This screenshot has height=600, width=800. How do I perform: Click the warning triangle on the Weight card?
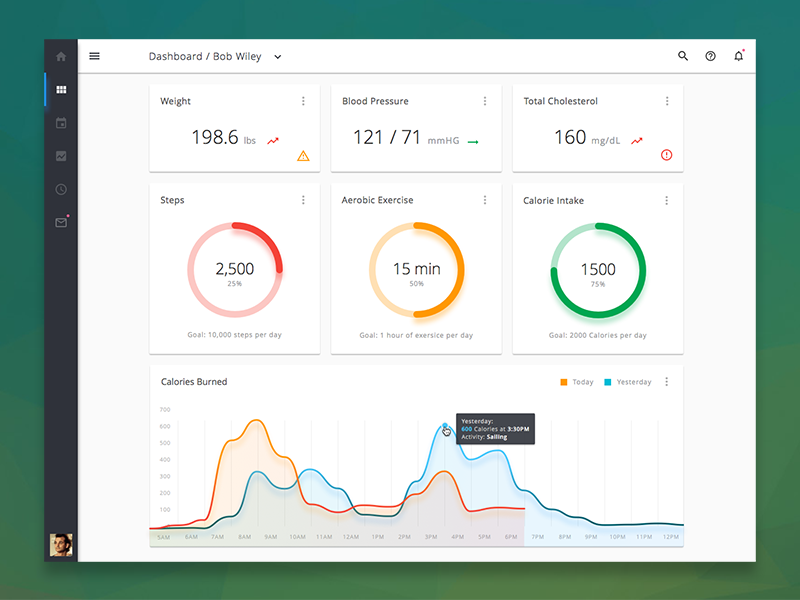click(302, 156)
